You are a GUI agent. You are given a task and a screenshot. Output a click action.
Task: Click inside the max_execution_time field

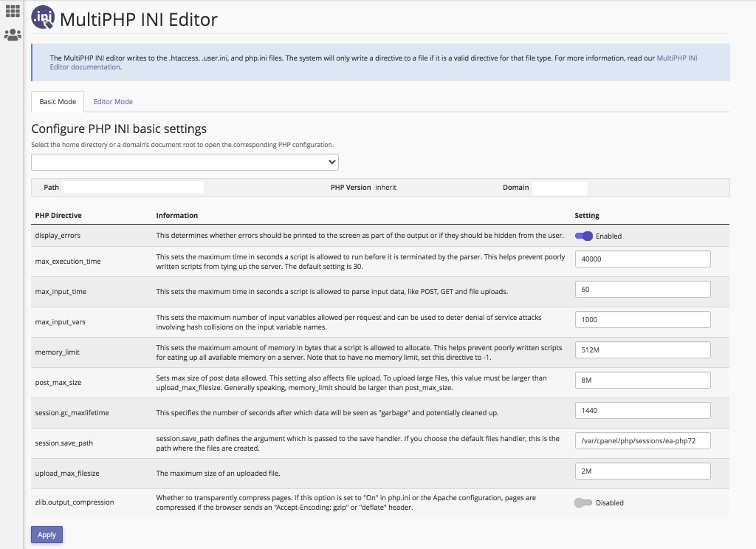642,259
